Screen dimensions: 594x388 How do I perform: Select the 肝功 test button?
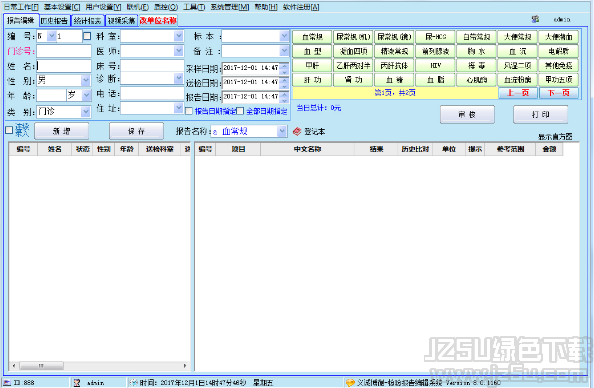[x=312, y=80]
